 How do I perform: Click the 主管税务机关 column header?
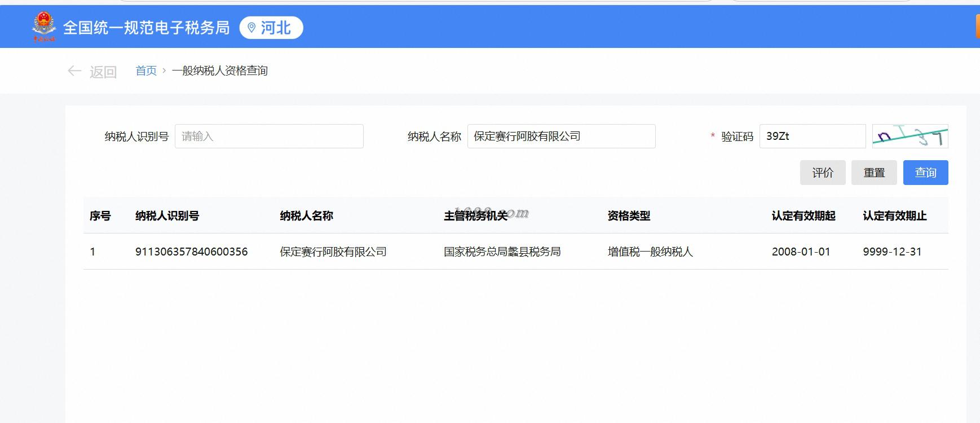[x=476, y=216]
